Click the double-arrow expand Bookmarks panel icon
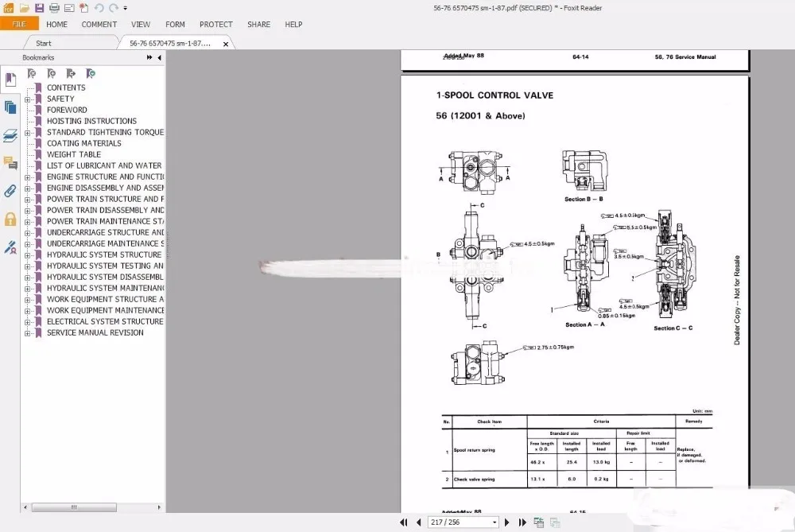The image size is (795, 532). 149,57
